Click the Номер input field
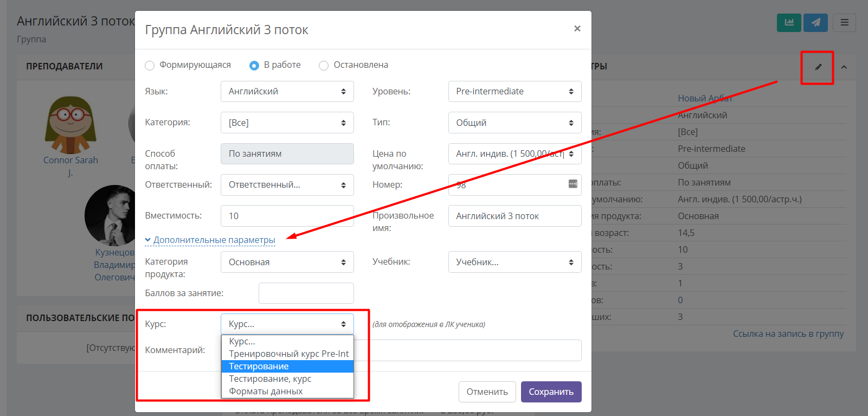The image size is (868, 416). [515, 185]
